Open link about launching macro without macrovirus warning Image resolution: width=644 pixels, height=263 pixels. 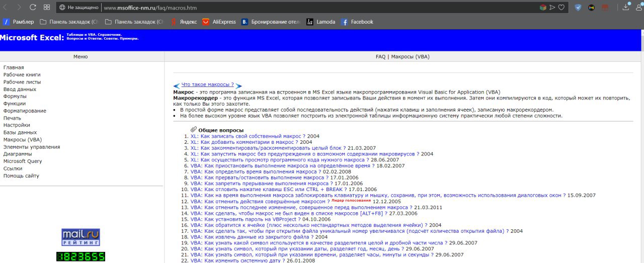point(305,154)
